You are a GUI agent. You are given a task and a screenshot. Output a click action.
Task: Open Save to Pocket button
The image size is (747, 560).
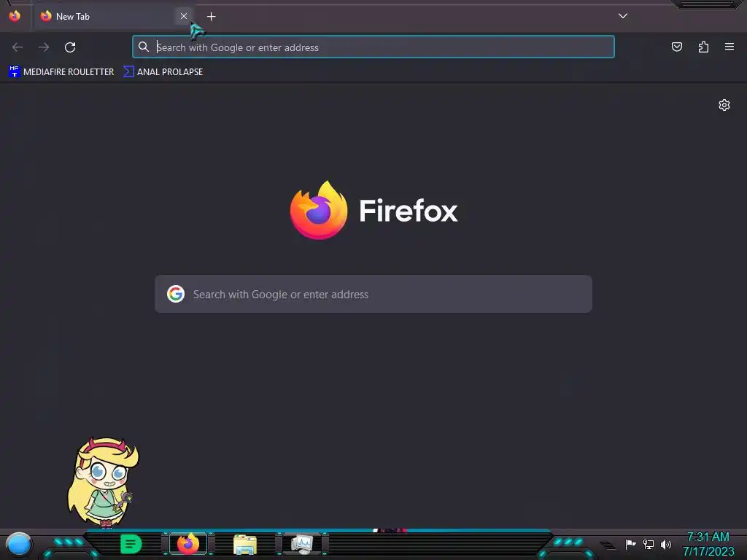pyautogui.click(x=676, y=47)
